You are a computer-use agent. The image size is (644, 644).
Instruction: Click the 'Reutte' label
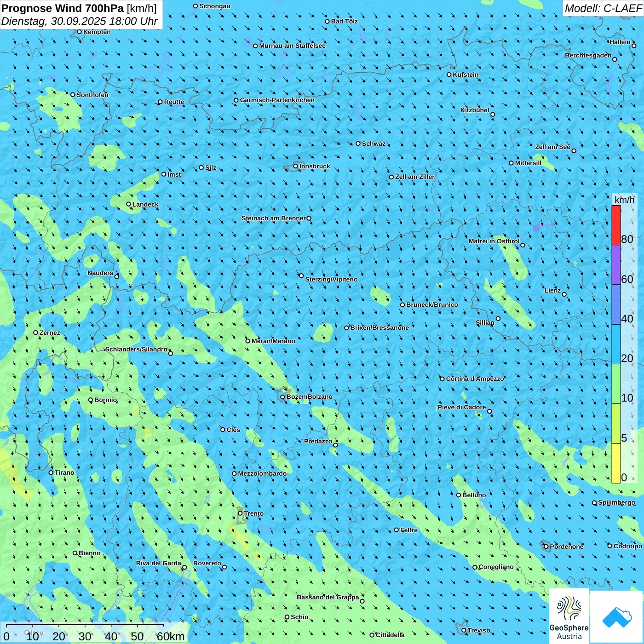pos(174,102)
